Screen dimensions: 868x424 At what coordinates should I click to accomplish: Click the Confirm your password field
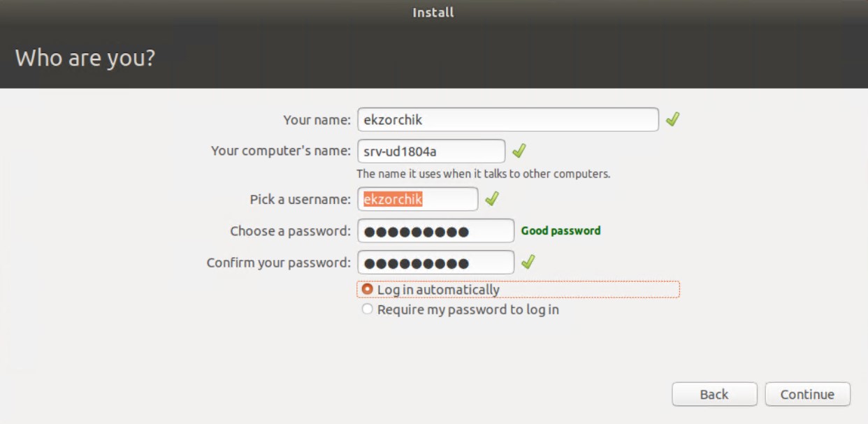(435, 263)
